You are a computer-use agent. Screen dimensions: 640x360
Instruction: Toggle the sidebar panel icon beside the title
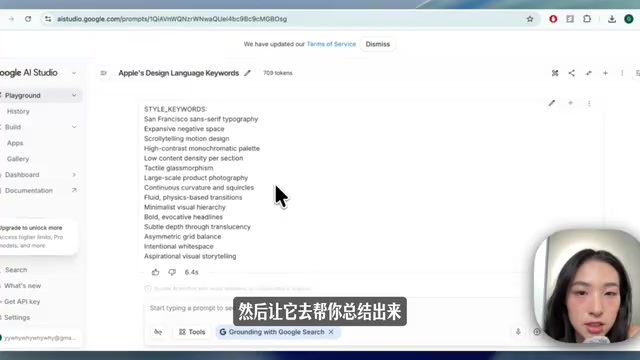click(103, 73)
